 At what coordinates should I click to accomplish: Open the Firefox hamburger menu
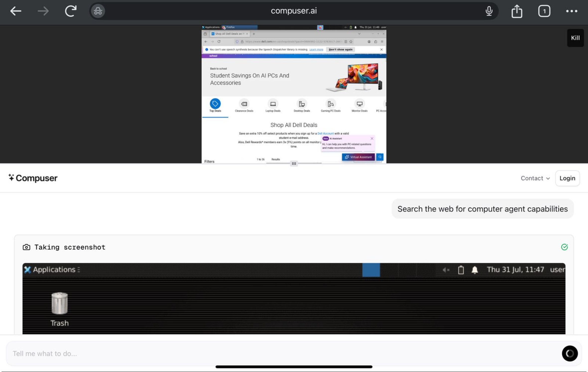click(382, 42)
